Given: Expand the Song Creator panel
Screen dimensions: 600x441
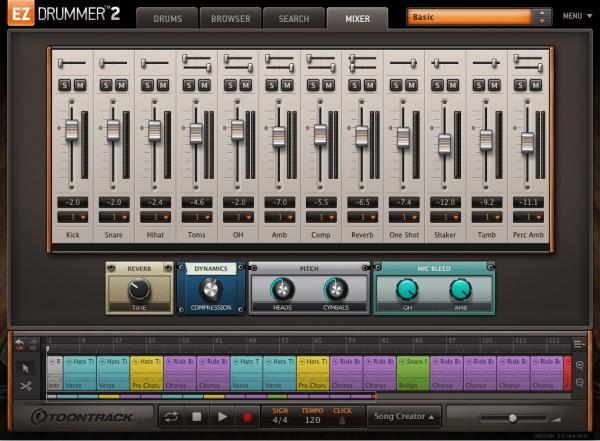Looking at the screenshot, I should click(x=404, y=416).
